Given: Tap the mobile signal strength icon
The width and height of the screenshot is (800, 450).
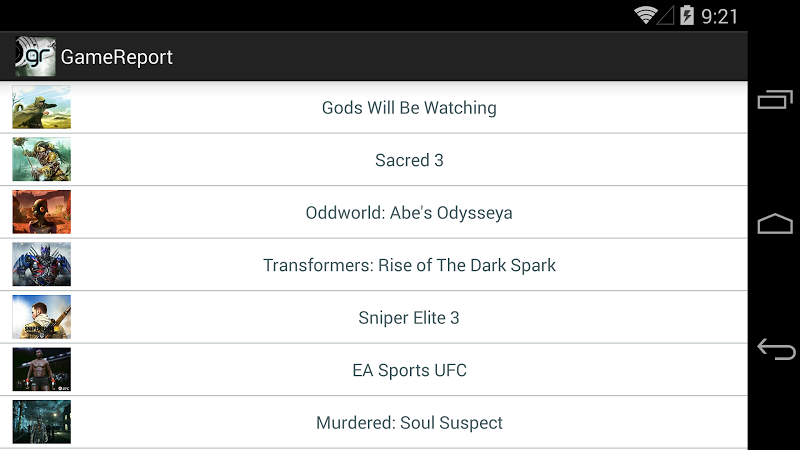Looking at the screenshot, I should click(665, 16).
